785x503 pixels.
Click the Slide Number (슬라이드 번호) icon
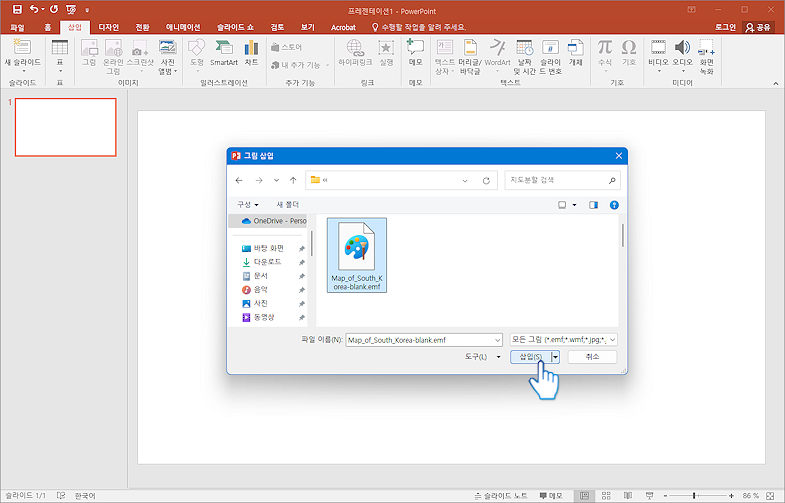[550, 48]
